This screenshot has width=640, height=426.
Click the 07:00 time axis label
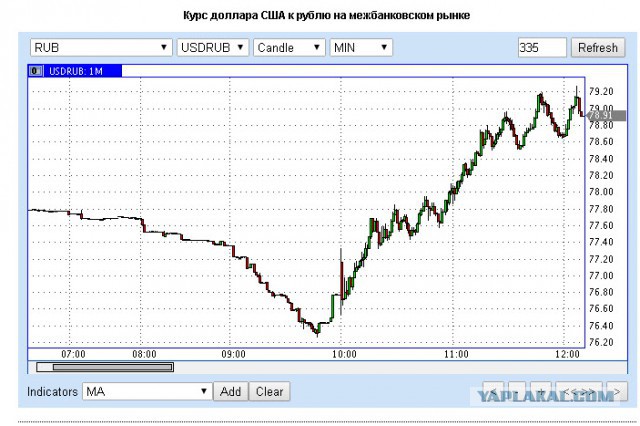(x=73, y=354)
